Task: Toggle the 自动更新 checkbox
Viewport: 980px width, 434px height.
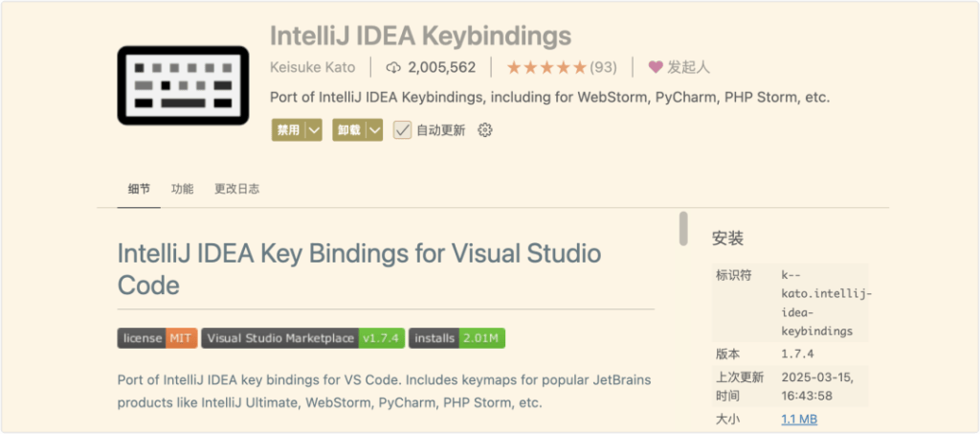Action: click(x=402, y=130)
